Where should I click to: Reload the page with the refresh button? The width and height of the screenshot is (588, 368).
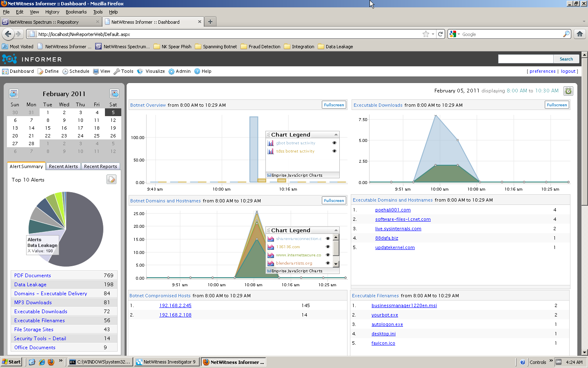(x=441, y=34)
